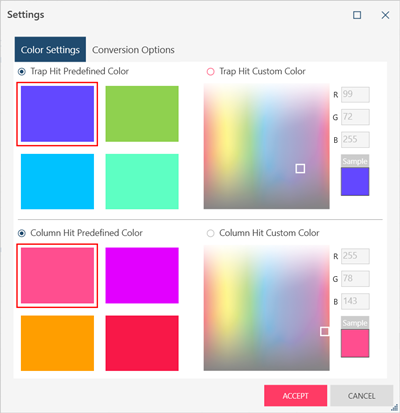Enable Column Hit Custom Color option
The width and height of the screenshot is (400, 413).
click(210, 233)
